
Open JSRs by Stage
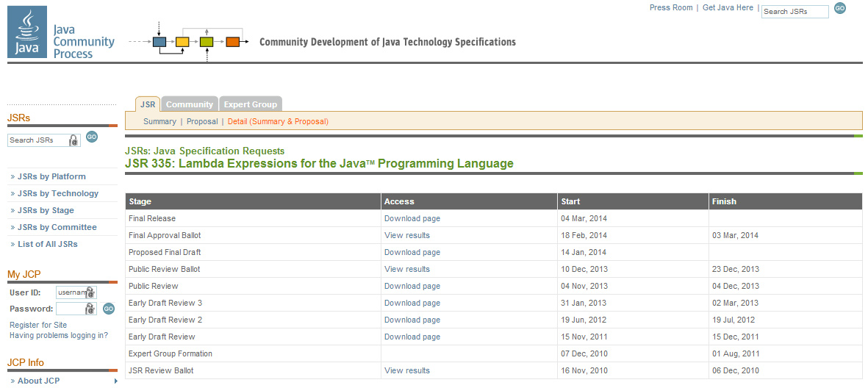[46, 210]
